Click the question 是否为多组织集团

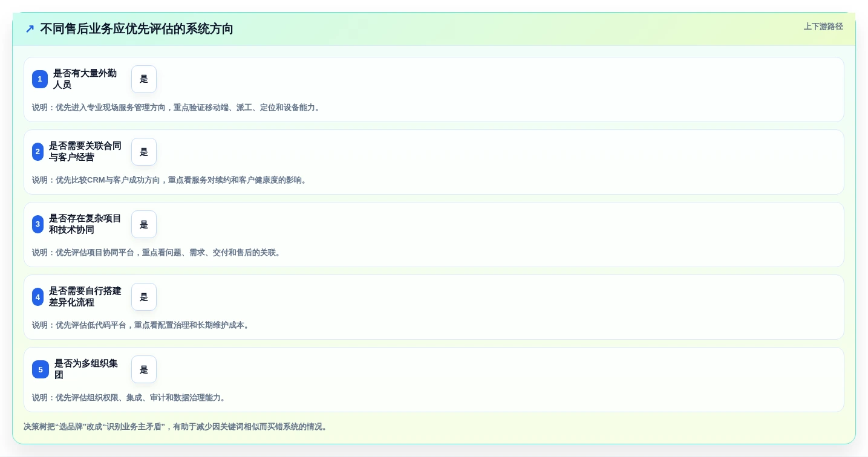86,369
